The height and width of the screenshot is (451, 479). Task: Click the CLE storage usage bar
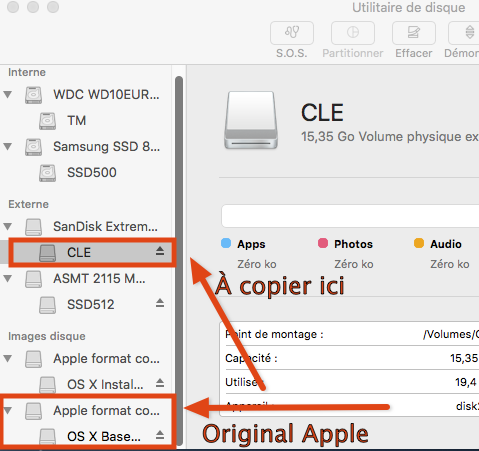[350, 216]
